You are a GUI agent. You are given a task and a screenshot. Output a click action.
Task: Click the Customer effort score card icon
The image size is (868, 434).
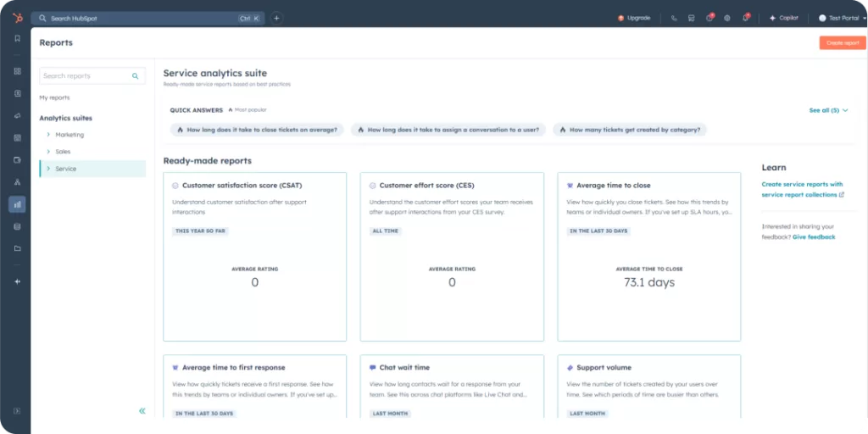point(373,186)
